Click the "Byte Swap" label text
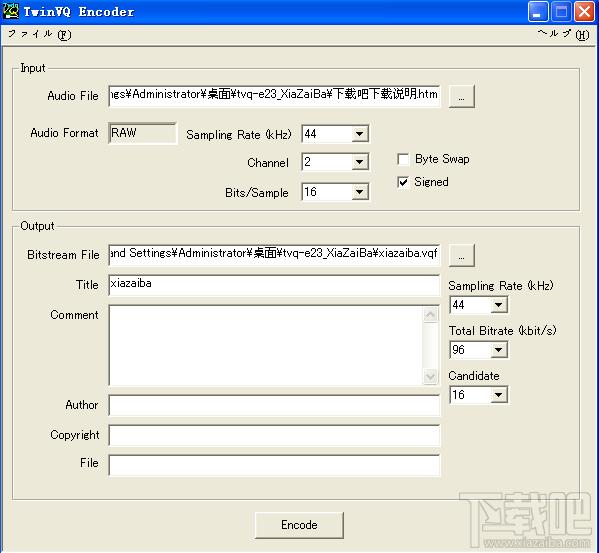This screenshot has height=553, width=599. click(x=442, y=159)
